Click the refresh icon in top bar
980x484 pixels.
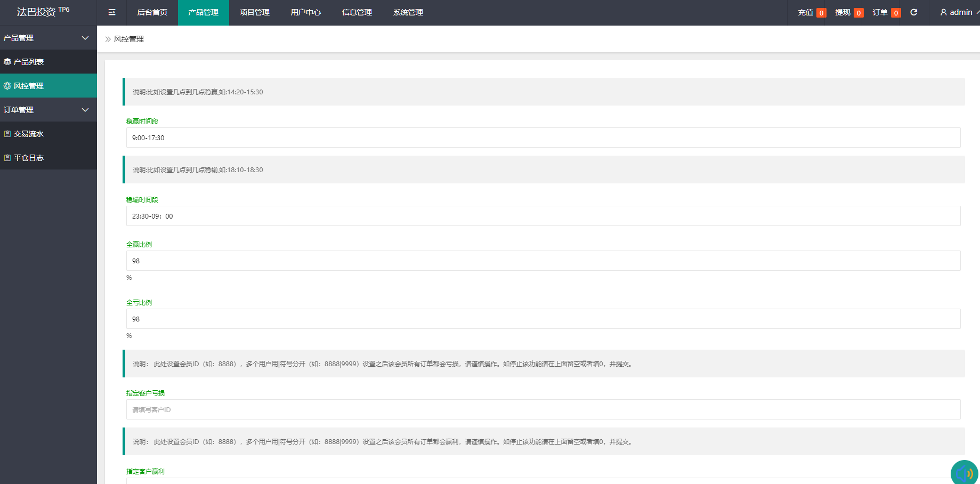click(x=914, y=12)
